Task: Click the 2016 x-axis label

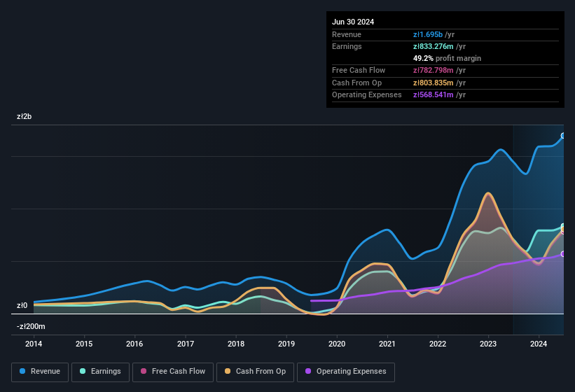Action: click(134, 344)
